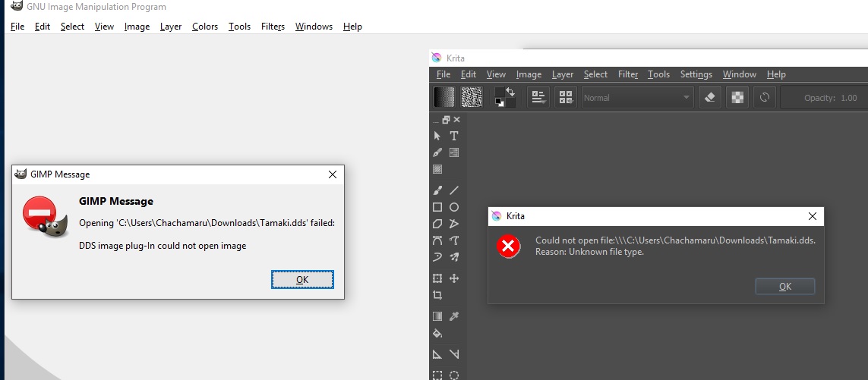868x380 pixels.
Task: Select Krita's gradient tool
Action: (x=437, y=316)
